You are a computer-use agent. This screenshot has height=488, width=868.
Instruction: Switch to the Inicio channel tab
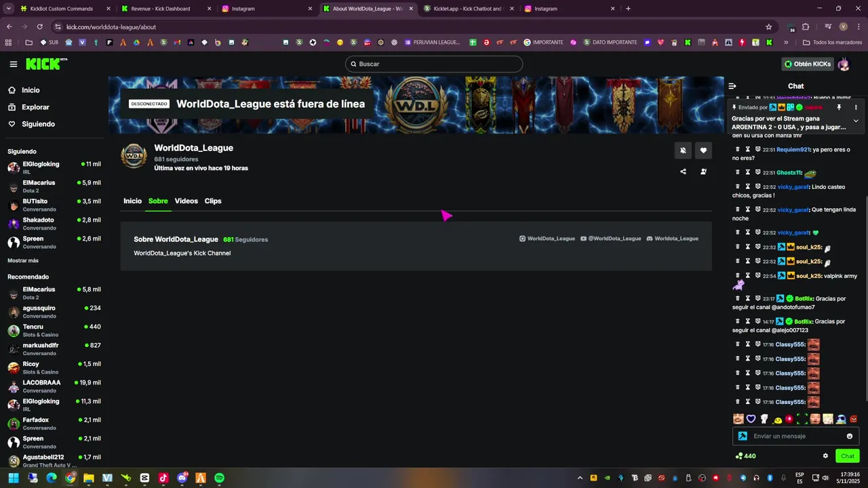click(132, 201)
